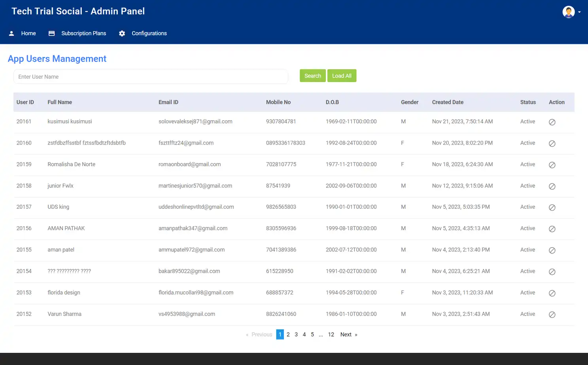This screenshot has height=365, width=588.
Task: Go to Home from the navigation menu
Action: (28, 33)
